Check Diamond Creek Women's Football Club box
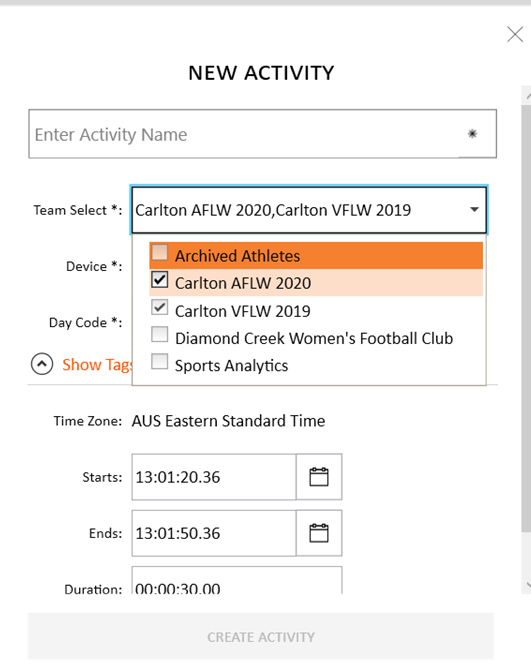531x672 pixels. [x=159, y=334]
